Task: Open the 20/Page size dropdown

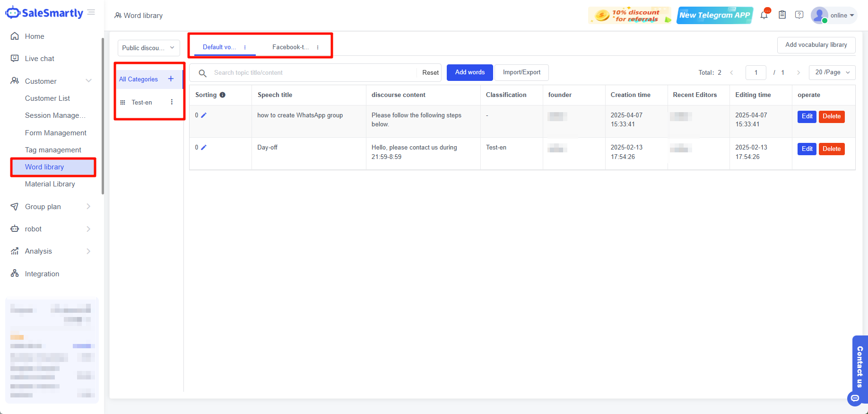Action: coord(832,72)
